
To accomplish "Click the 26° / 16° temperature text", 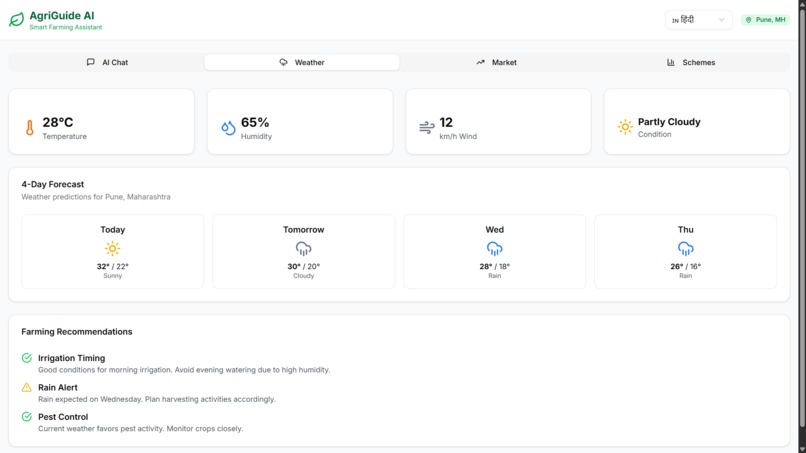I will pyautogui.click(x=685, y=266).
